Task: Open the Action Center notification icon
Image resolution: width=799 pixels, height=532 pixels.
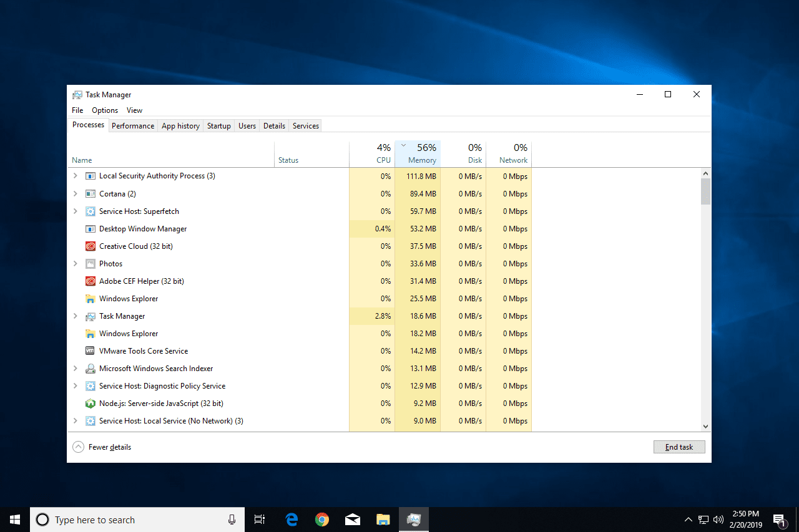Action: point(779,520)
